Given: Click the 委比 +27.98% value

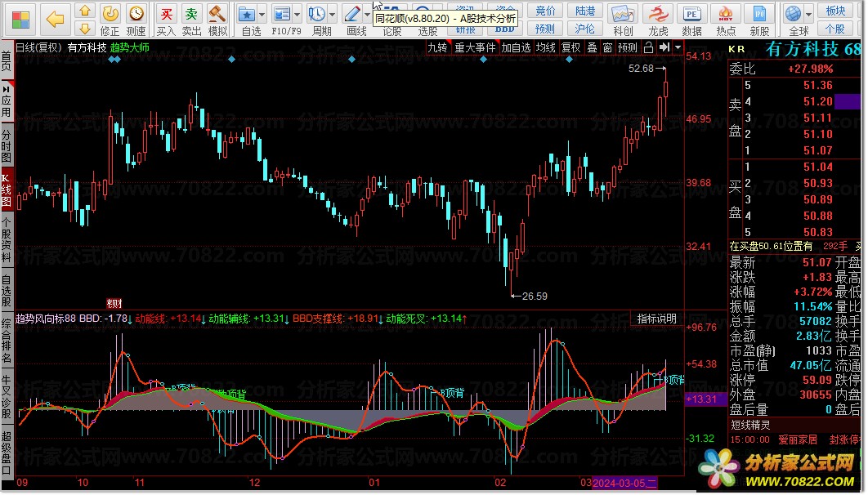Looking at the screenshot, I should click(x=811, y=69).
